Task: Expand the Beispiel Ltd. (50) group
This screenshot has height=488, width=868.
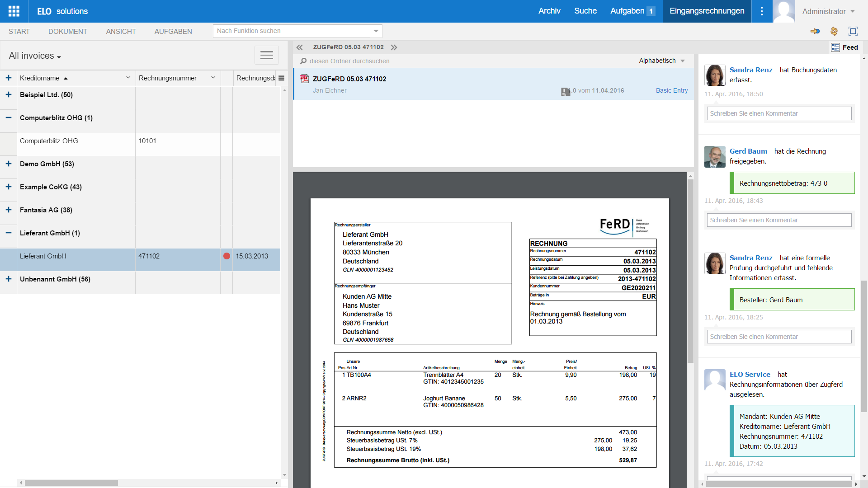Action: point(8,95)
